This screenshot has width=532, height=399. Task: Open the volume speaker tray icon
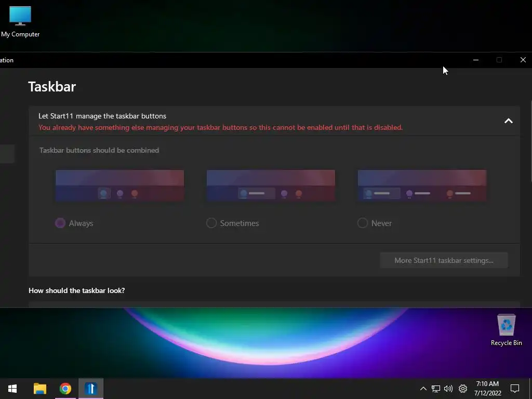(448, 389)
